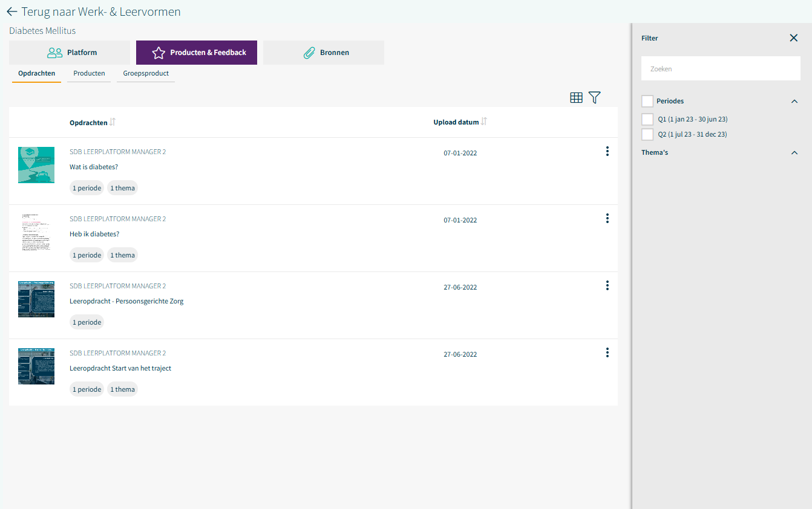Open three-dot menu for Persoonsgerichte Zorg
812x509 pixels.
[607, 286]
